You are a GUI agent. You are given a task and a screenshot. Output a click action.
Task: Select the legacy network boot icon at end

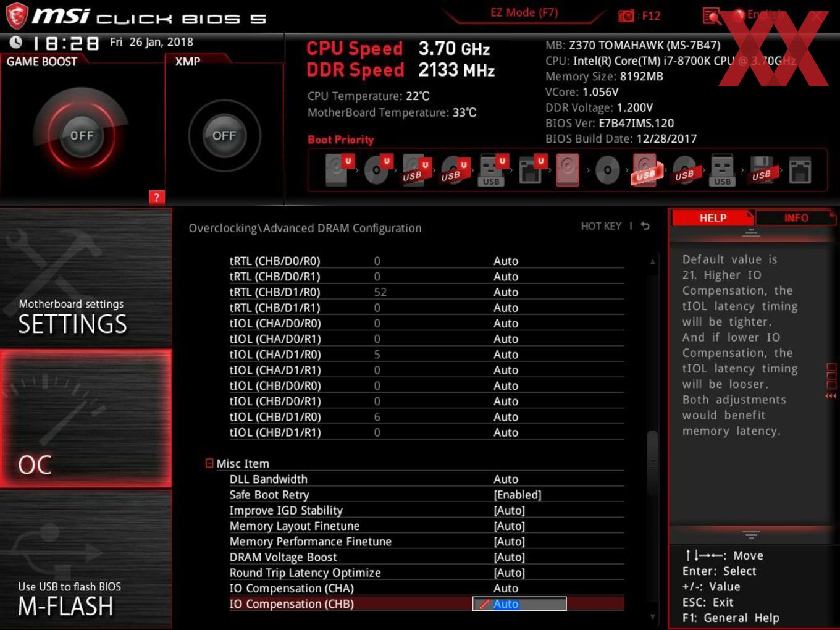[800, 170]
